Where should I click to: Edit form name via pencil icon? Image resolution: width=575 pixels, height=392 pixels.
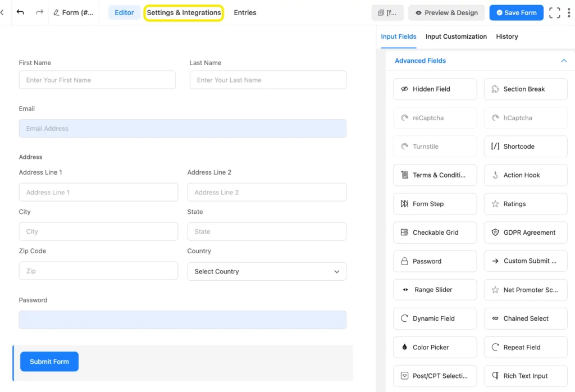point(56,12)
